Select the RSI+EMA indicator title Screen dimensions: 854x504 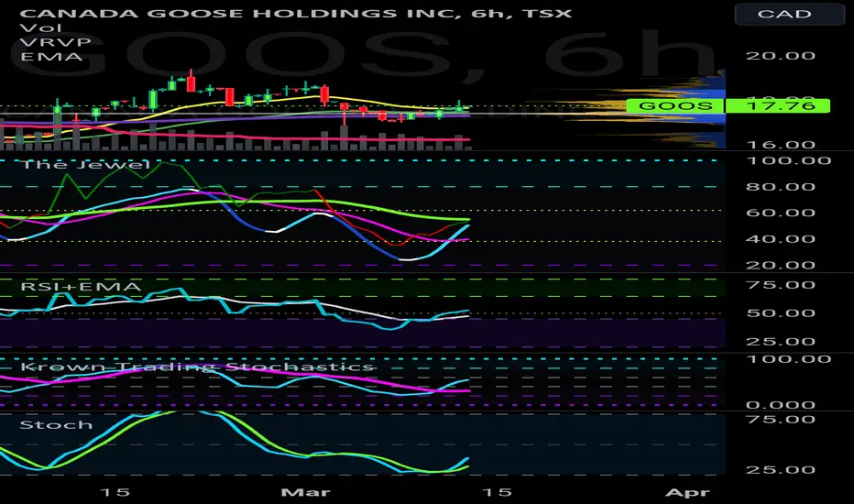tap(81, 287)
